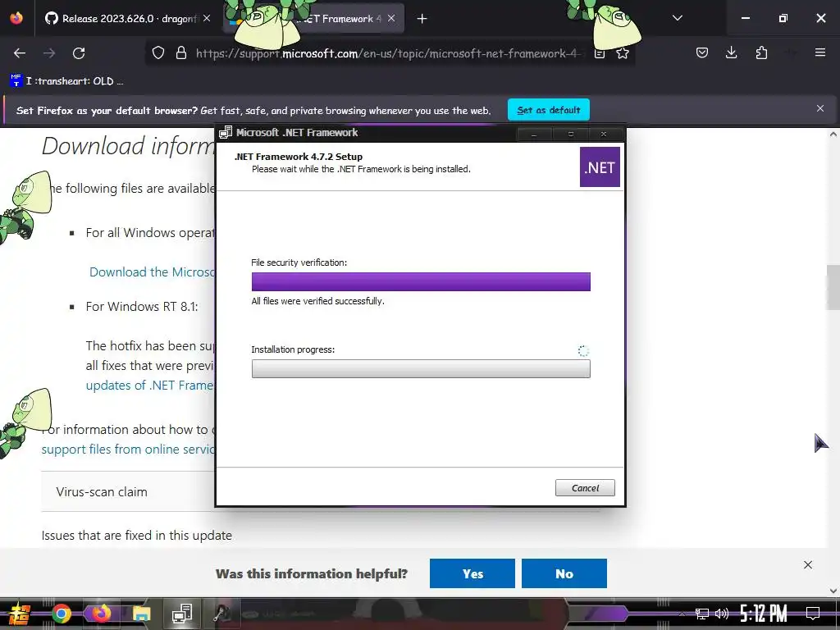The image size is (840, 630).
Task: Toggle reader view icon in address bar
Action: click(600, 53)
